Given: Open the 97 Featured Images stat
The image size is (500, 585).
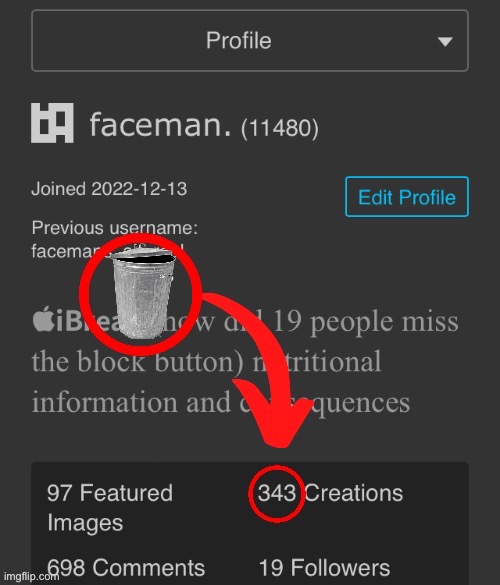Looking at the screenshot, I should (x=110, y=507).
